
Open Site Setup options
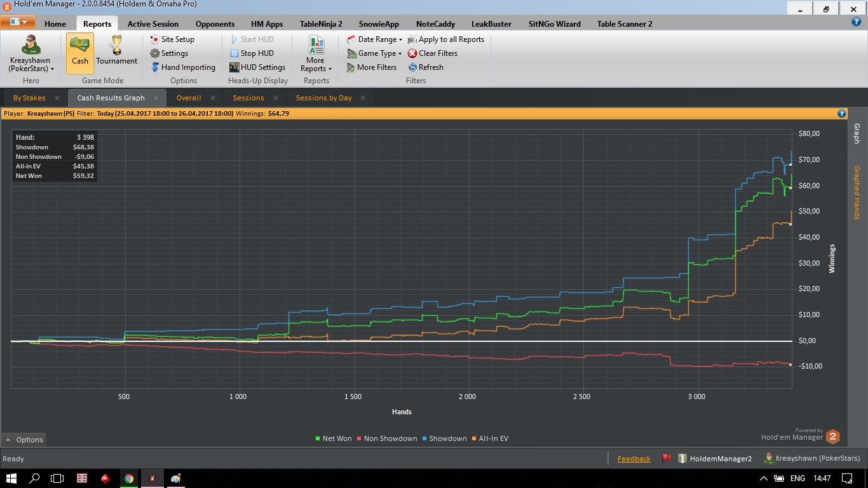172,39
